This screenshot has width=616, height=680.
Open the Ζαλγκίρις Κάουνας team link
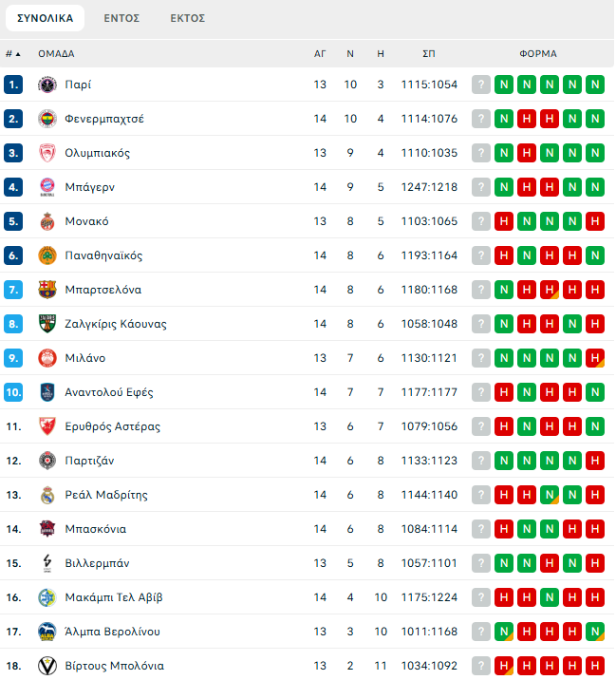coord(116,324)
